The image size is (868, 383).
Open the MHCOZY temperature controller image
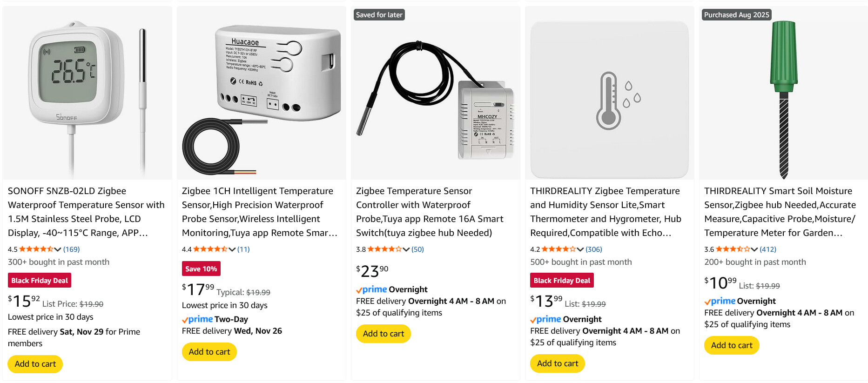point(435,93)
